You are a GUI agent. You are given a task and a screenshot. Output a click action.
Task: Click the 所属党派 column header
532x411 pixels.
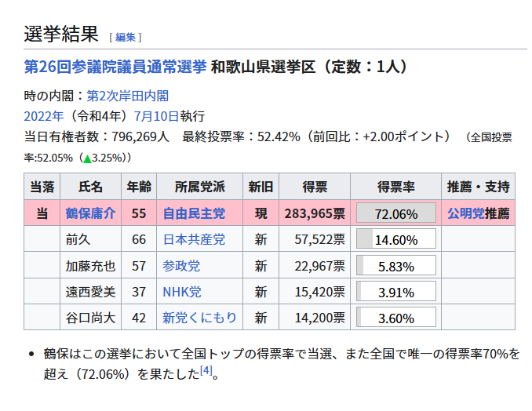pos(199,187)
